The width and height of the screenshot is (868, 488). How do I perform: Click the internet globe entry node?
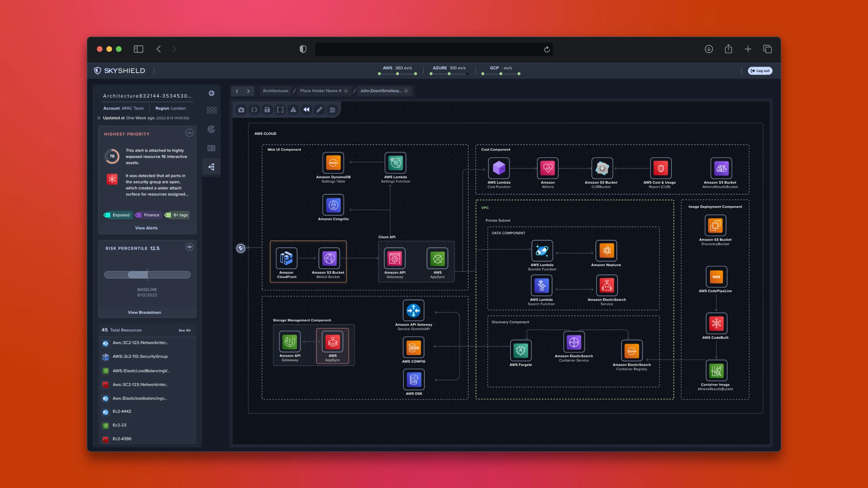tap(241, 248)
